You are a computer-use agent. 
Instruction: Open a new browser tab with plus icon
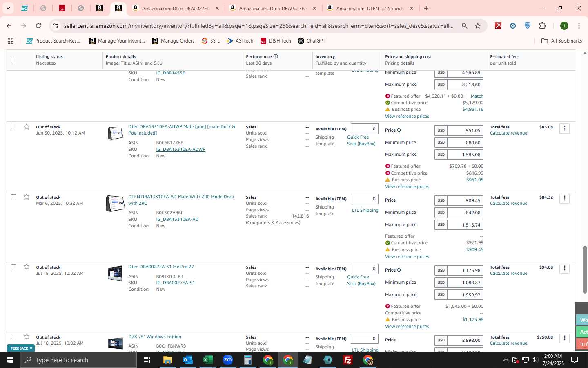click(x=426, y=8)
